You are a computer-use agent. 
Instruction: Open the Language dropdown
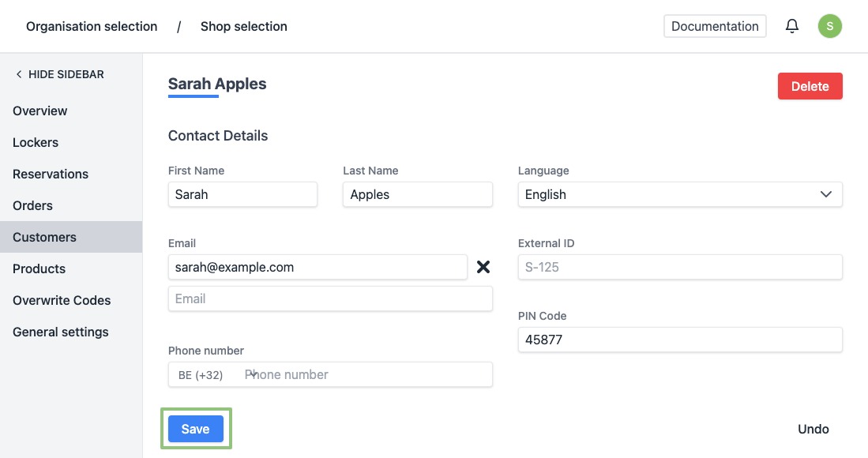click(x=679, y=194)
